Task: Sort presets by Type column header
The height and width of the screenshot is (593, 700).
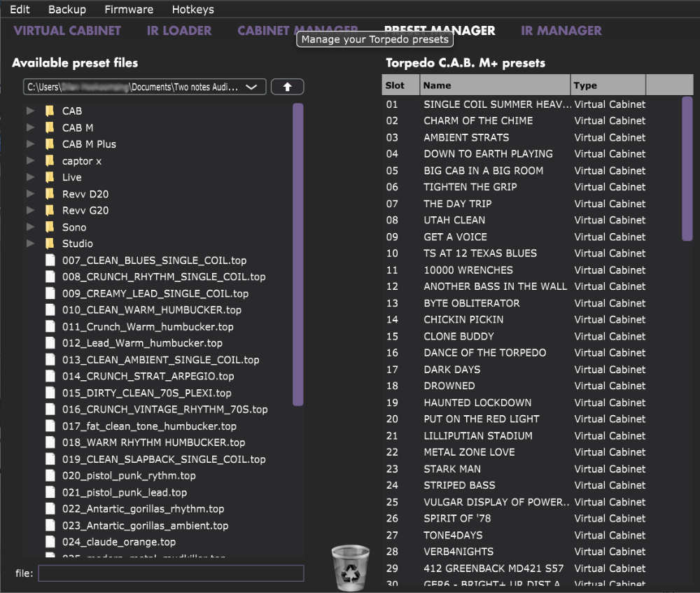Action: click(x=608, y=85)
